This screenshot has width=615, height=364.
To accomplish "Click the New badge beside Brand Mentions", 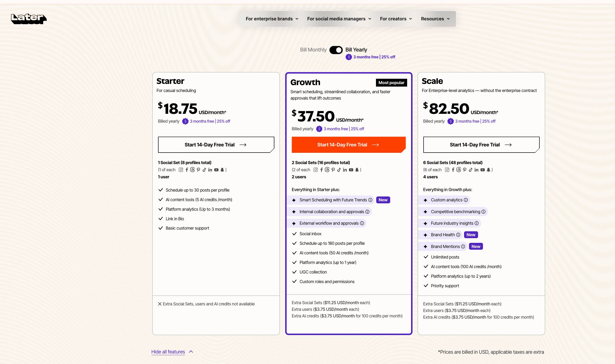I will pyautogui.click(x=476, y=247).
